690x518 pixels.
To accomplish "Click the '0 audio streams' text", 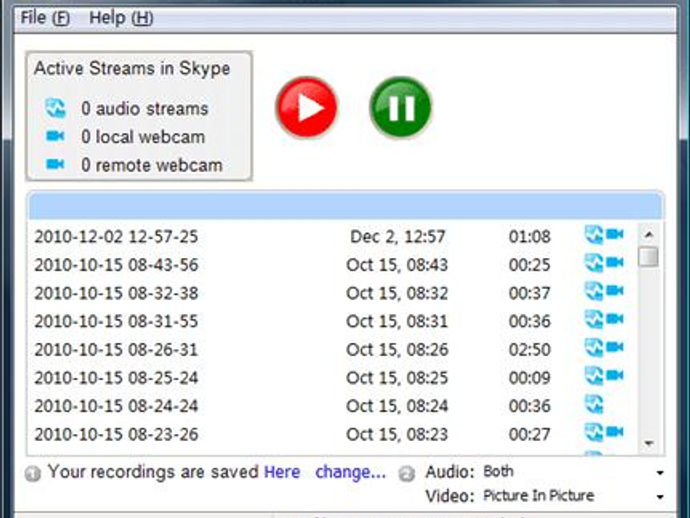I will [145, 109].
